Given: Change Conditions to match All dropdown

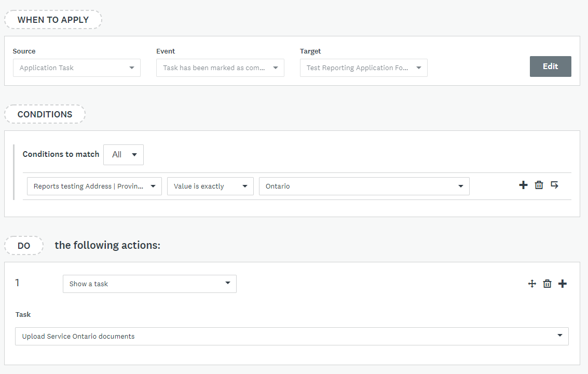Looking at the screenshot, I should coord(124,155).
